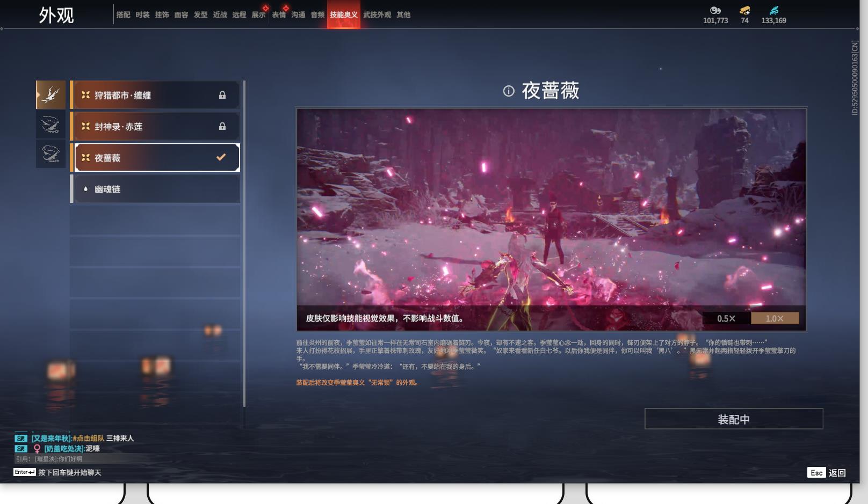
Task: Switch to the 音频 tab
Action: tap(318, 14)
